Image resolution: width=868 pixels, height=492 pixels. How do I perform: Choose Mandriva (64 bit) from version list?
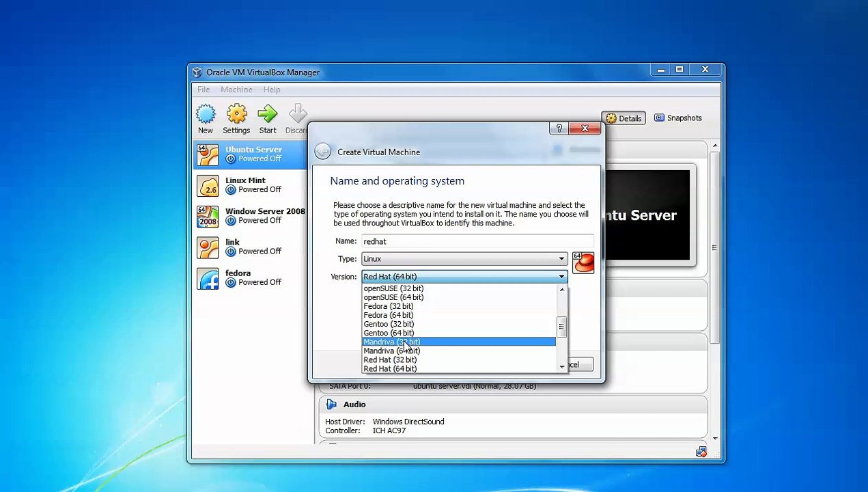coord(459,351)
